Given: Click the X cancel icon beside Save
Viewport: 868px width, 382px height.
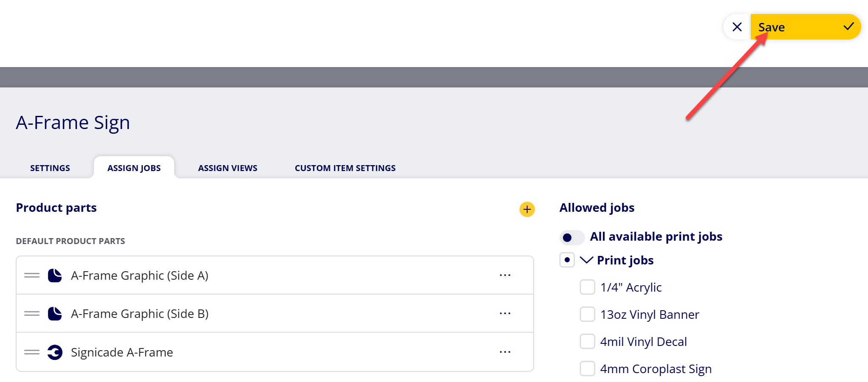Looking at the screenshot, I should click(x=737, y=27).
